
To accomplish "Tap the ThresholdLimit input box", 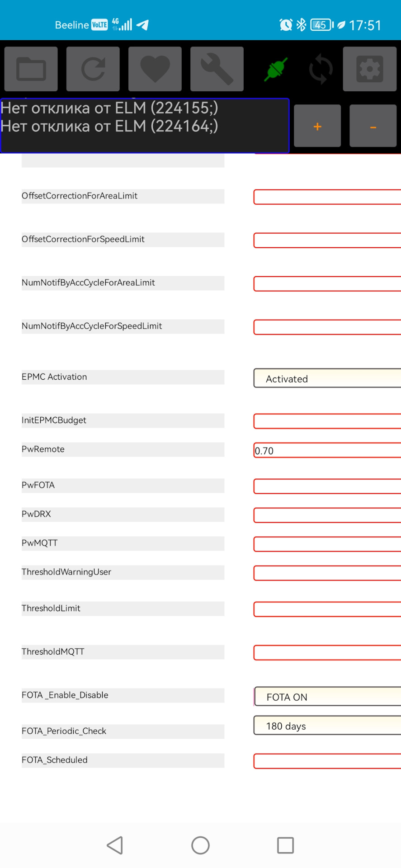I will 327,609.
